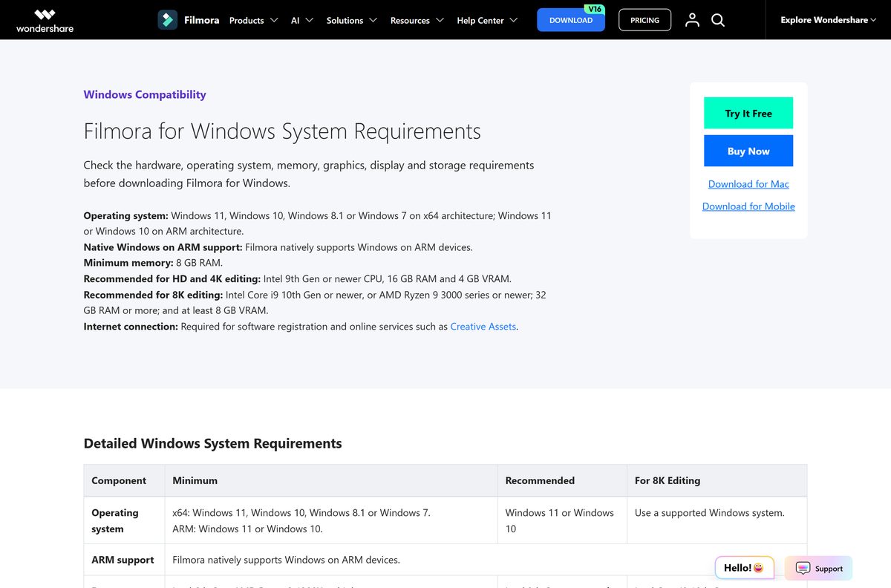The height and width of the screenshot is (588, 891).
Task: Click the PRICING button
Action: click(644, 20)
